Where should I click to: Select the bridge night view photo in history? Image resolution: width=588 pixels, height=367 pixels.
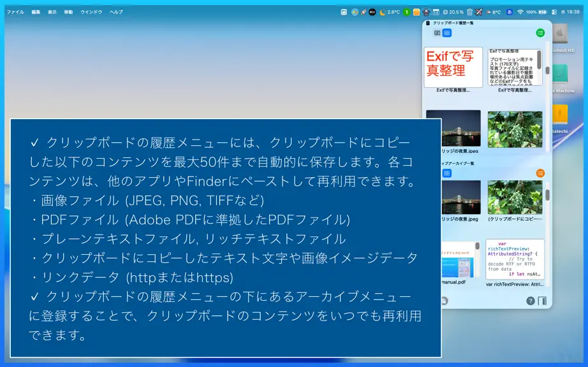click(453, 129)
